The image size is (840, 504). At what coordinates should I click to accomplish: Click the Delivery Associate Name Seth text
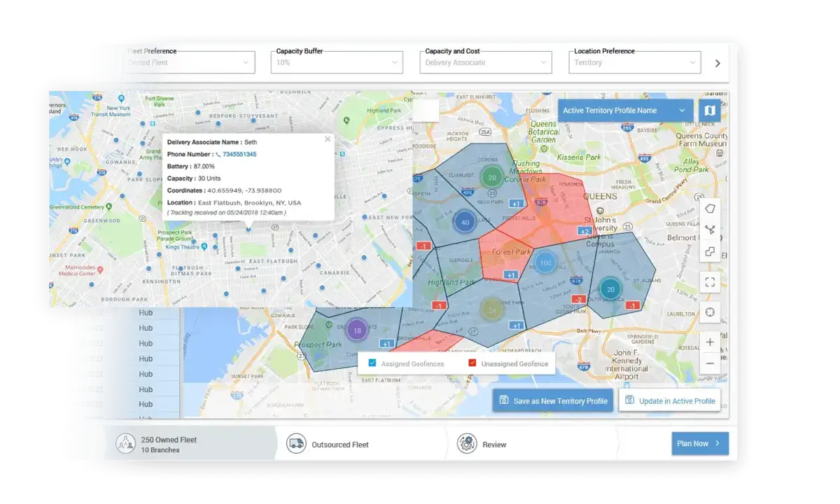coord(212,142)
